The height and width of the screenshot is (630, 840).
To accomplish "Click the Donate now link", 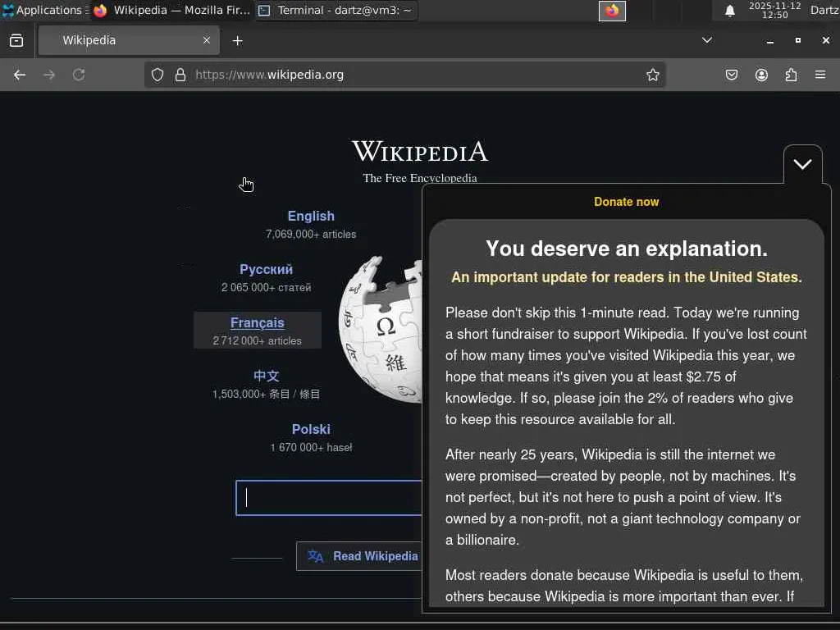I will [x=626, y=202].
